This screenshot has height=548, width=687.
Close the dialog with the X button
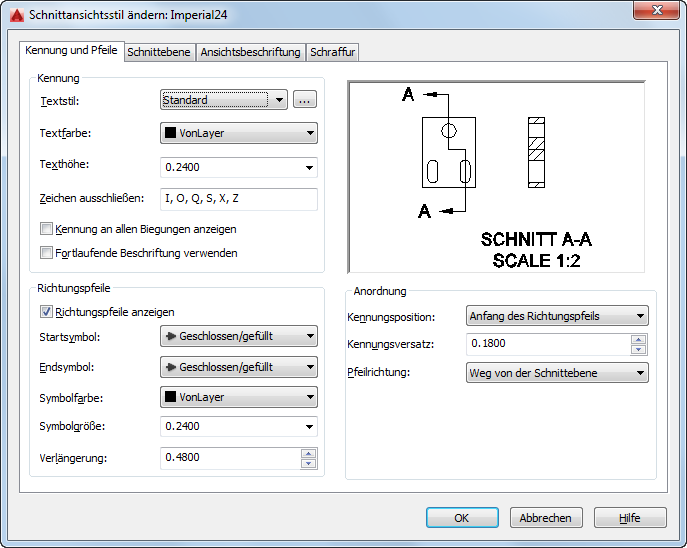(x=656, y=11)
